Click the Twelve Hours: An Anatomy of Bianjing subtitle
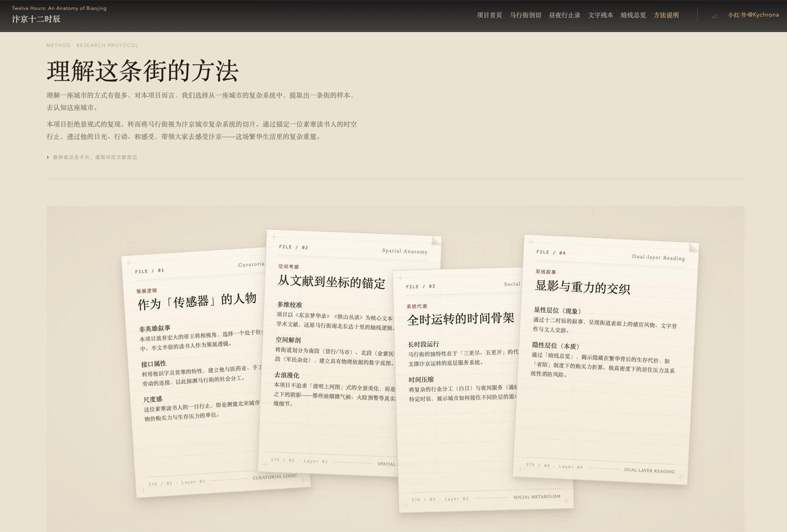787x532 pixels. (59, 8)
